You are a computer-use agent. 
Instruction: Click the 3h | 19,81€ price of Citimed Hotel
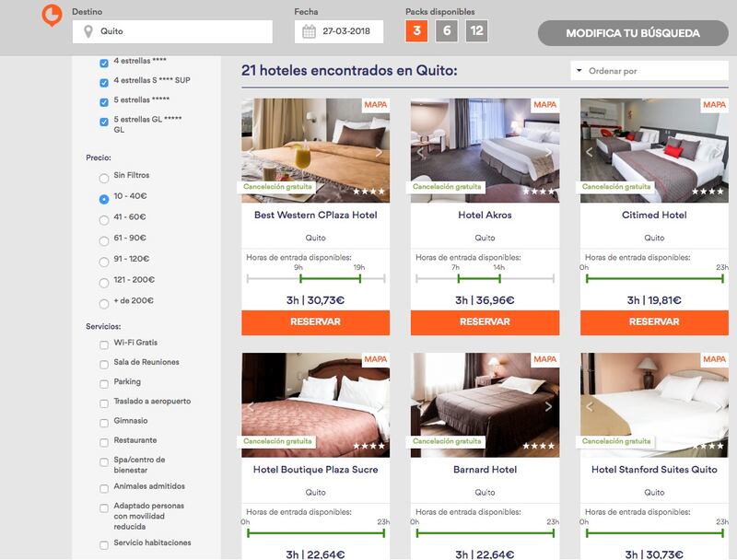tap(654, 300)
